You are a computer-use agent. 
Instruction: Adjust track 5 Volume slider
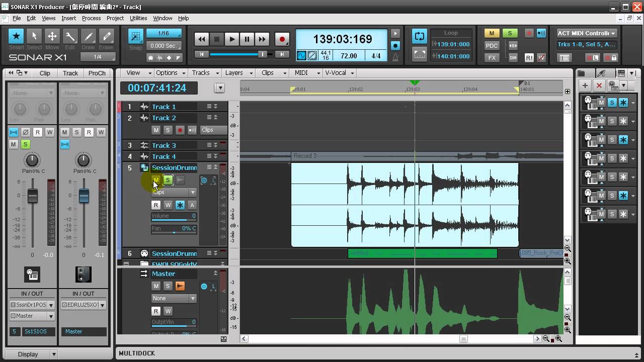(174, 217)
